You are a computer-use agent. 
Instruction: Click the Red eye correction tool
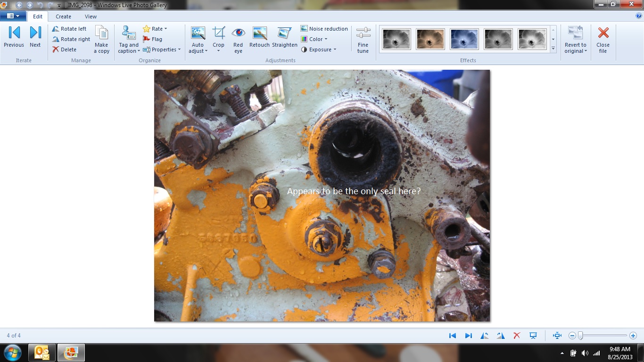click(x=238, y=40)
